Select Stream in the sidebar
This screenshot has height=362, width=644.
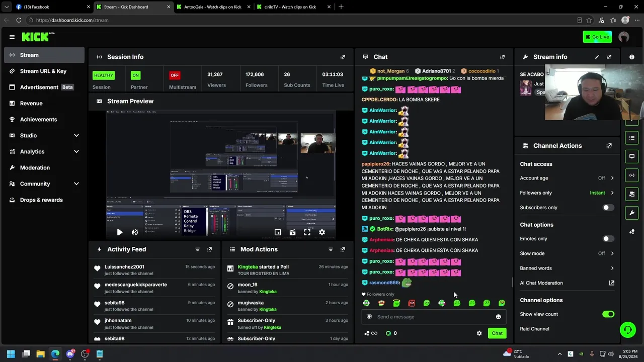pyautogui.click(x=44, y=55)
